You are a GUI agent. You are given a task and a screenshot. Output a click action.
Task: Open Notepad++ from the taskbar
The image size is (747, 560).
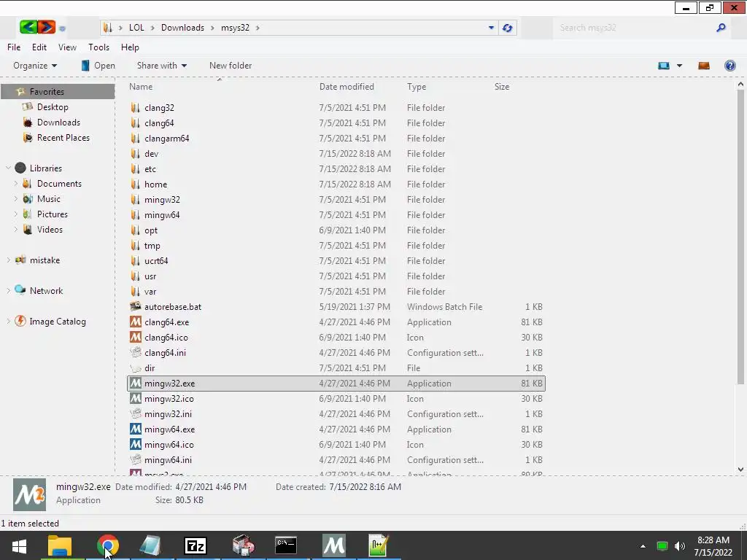click(x=379, y=545)
